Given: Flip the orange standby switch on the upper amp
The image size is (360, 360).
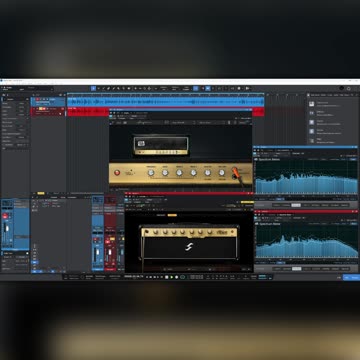Looking at the screenshot, I should [x=236, y=173].
